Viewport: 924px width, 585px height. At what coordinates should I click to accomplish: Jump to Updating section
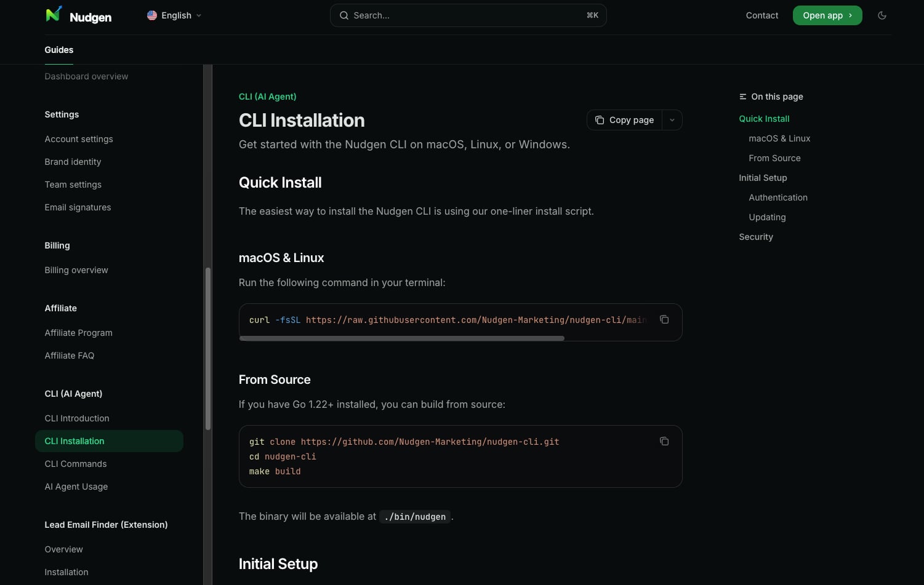click(767, 217)
